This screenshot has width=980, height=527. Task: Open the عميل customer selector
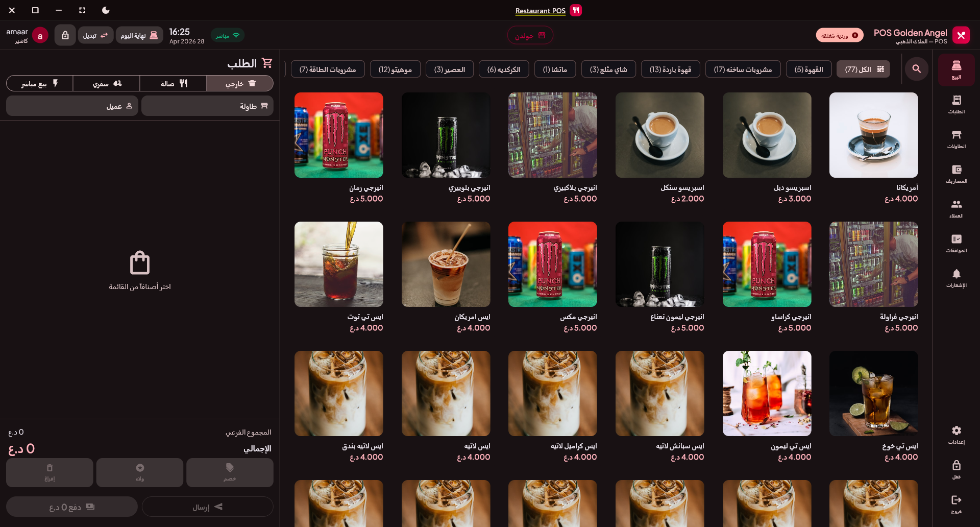click(x=72, y=106)
